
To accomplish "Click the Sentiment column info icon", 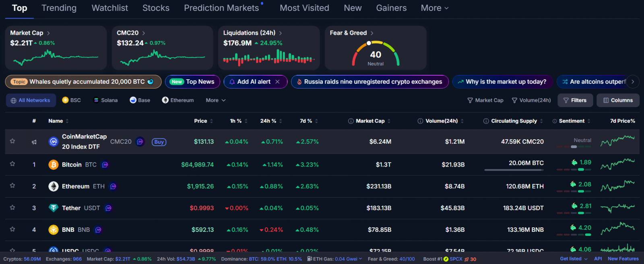I will (555, 121).
